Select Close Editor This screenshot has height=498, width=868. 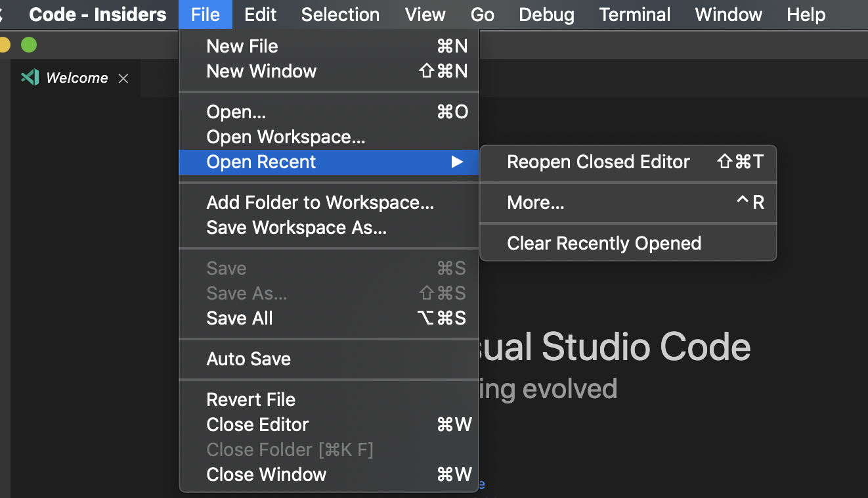click(257, 424)
